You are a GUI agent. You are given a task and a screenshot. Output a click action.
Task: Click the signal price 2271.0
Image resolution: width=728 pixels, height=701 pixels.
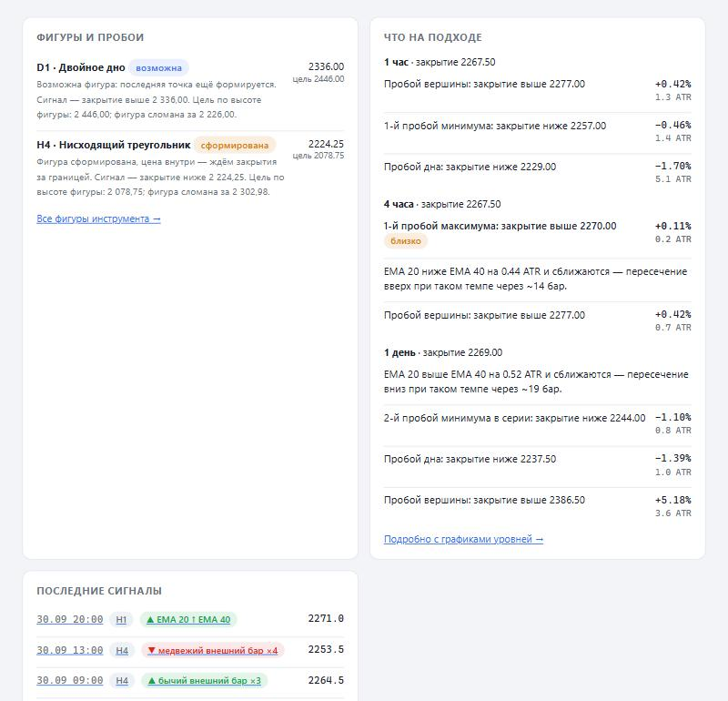click(326, 619)
